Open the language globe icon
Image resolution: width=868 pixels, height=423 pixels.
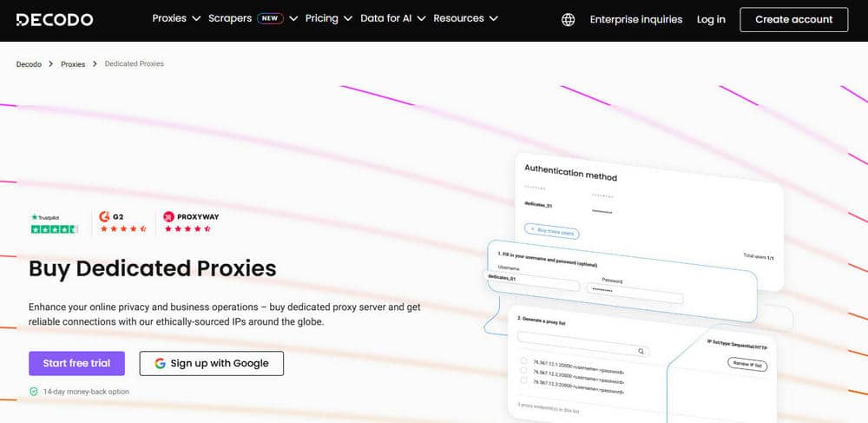click(568, 20)
